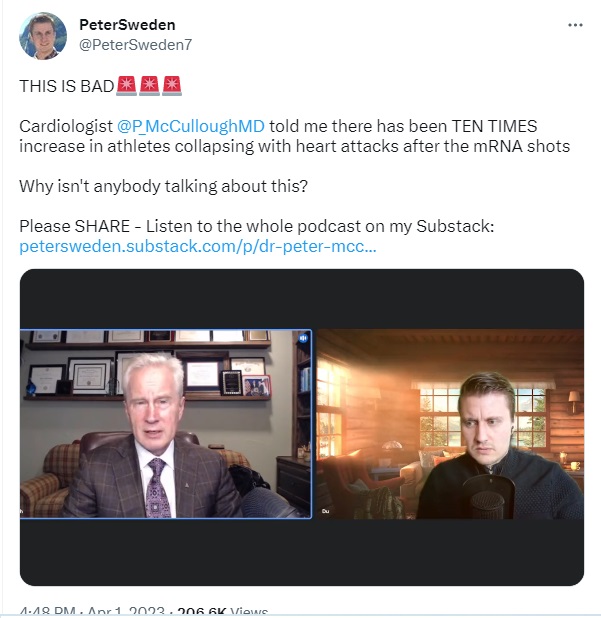Click the dark-sweater man's video pane
Image resolution: width=601 pixels, height=618 pixels.
[450, 424]
